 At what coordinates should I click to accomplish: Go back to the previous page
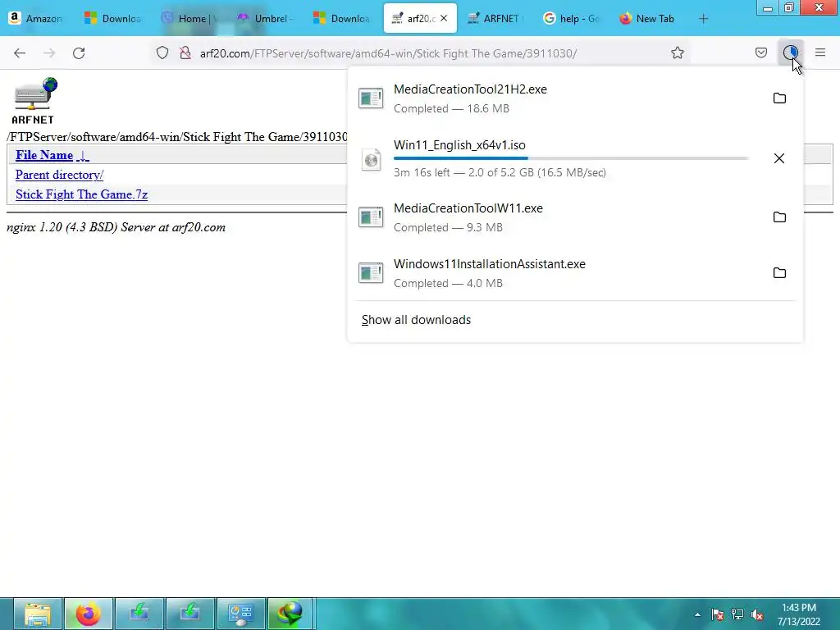[20, 53]
